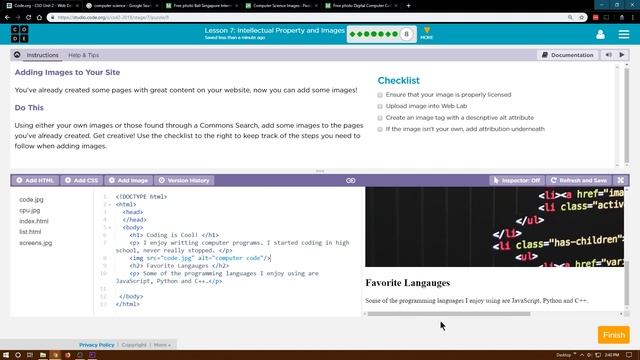This screenshot has width=640, height=360.
Task: Expand the MORE lesson progress dropdown
Action: (x=427, y=33)
